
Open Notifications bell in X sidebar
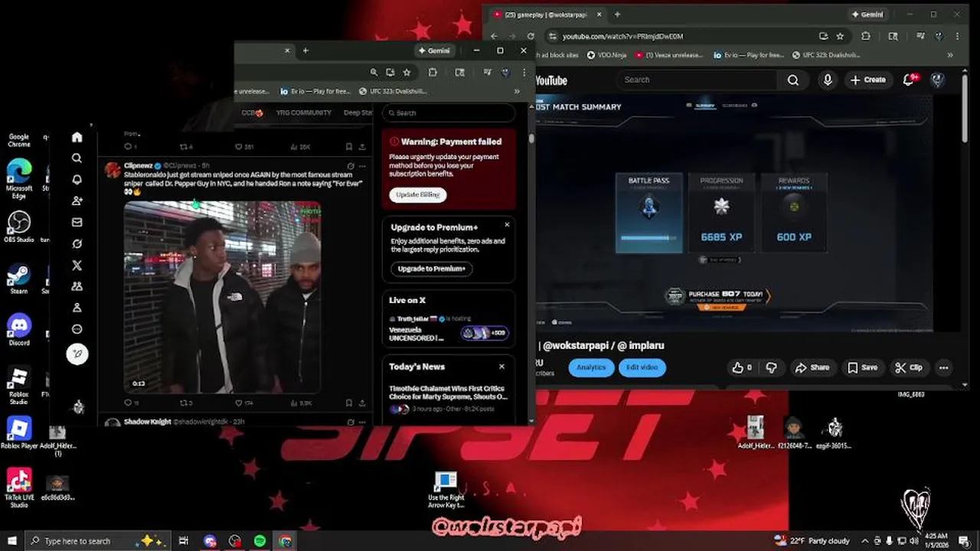click(77, 180)
